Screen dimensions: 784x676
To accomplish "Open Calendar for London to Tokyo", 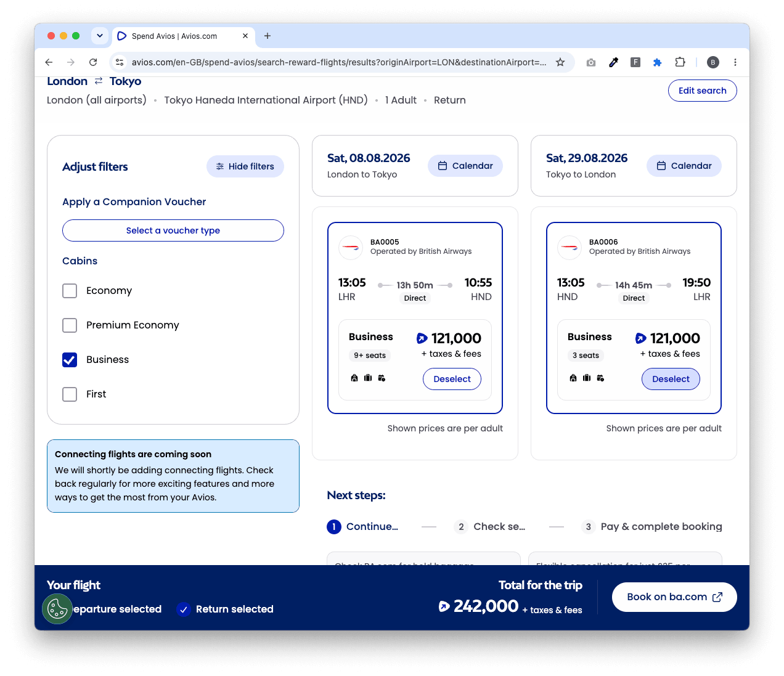I will coord(465,166).
